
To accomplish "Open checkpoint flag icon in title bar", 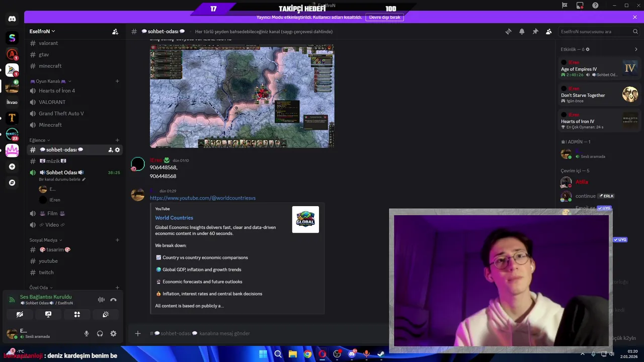I will tap(565, 6).
